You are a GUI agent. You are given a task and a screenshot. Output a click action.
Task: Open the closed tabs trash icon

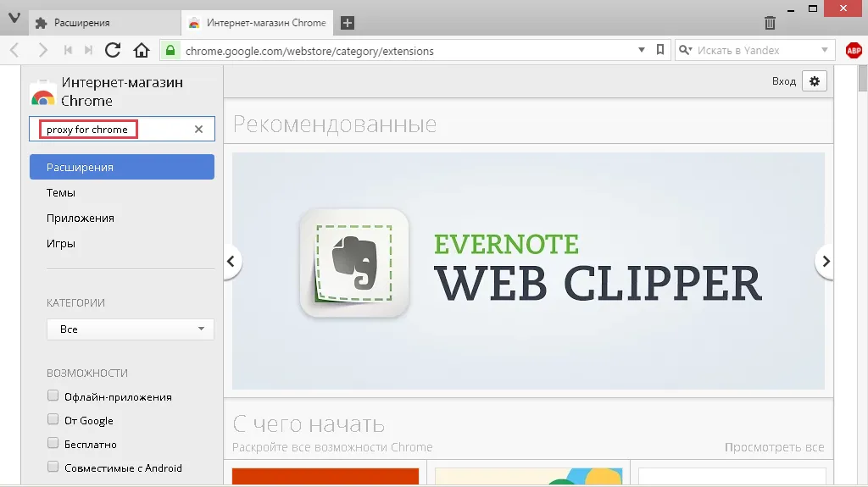point(770,23)
